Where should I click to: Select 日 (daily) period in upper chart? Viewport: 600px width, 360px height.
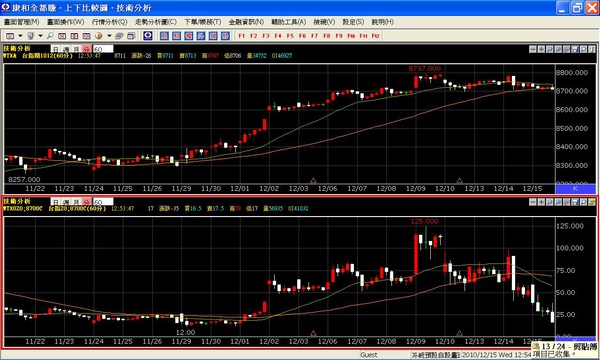click(x=56, y=49)
